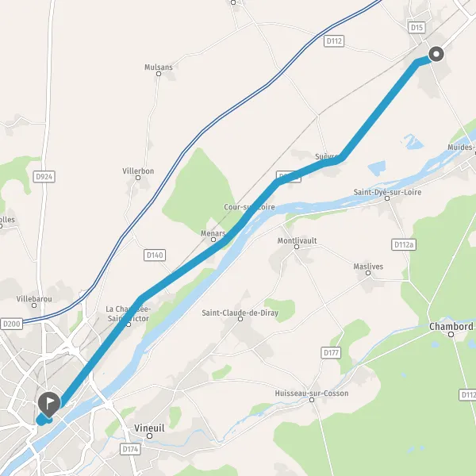Image resolution: width=476 pixels, height=476 pixels.
Task: Click the D177 road shield
Action: pyautogui.click(x=331, y=352)
